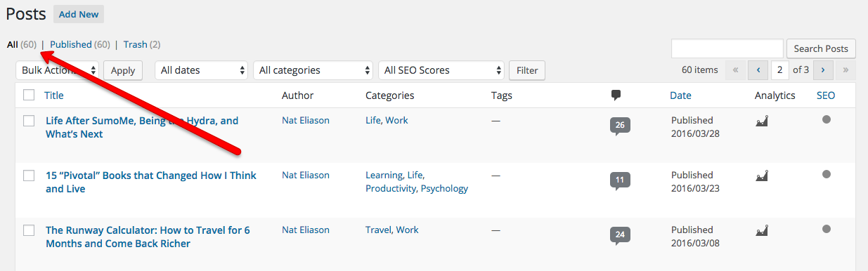Open the All SEO Scores dropdown
The height and width of the screenshot is (271, 868).
[x=441, y=70]
